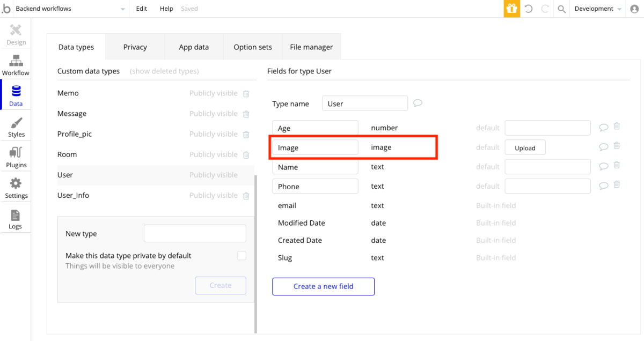Expand the Backend workflows page dropdown
Image resolution: width=644 pixels, height=341 pixels.
pos(122,9)
